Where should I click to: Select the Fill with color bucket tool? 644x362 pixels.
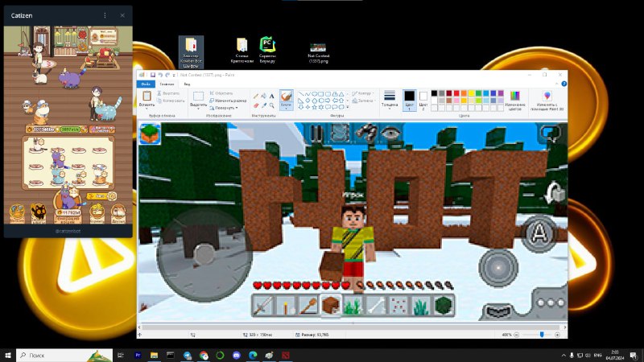(x=264, y=97)
